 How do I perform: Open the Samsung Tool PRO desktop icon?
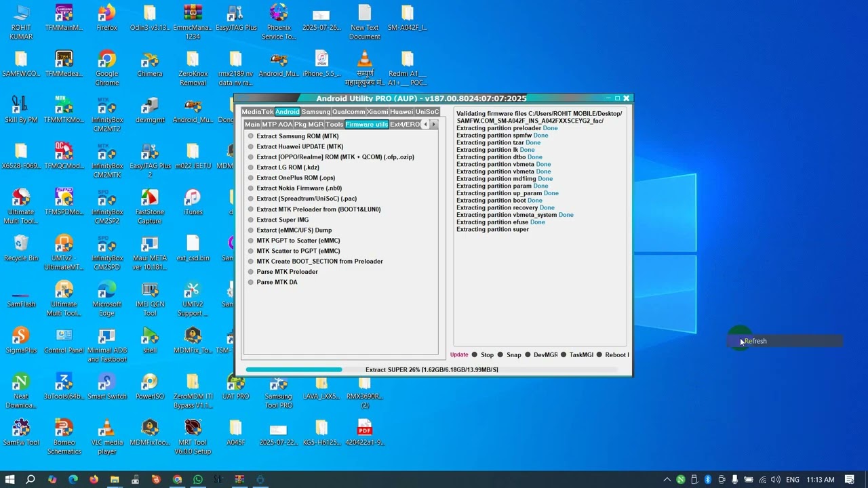coord(279,391)
